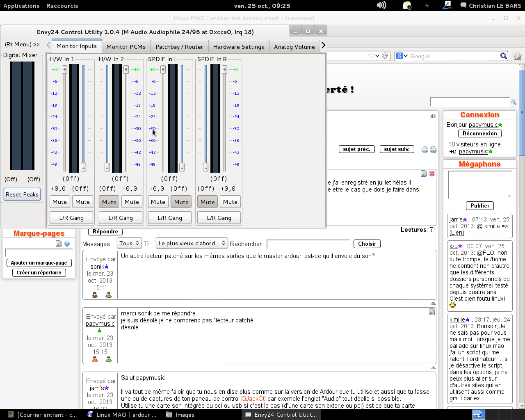Open the (Rt Menu) >> expander

click(x=22, y=44)
